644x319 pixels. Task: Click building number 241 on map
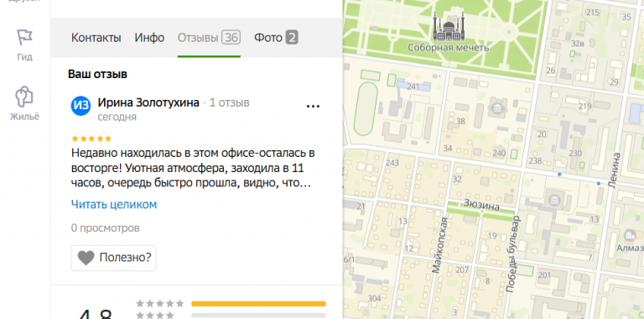pos(413,86)
